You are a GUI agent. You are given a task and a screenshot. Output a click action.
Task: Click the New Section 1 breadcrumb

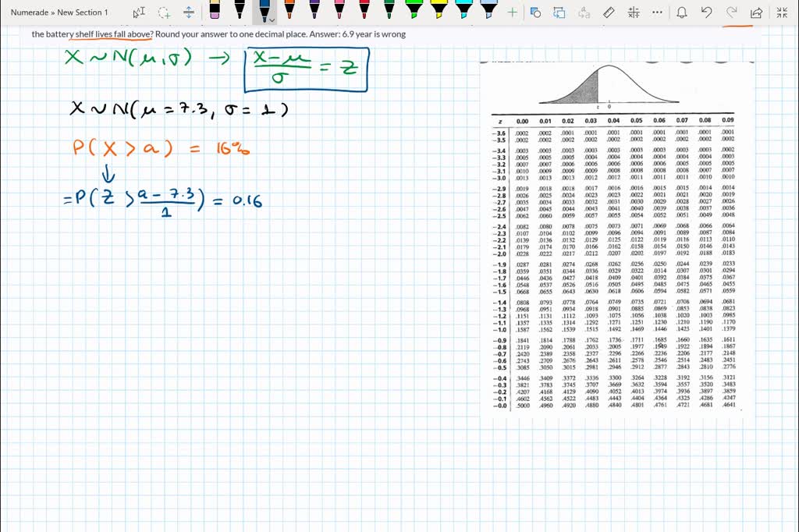point(83,12)
